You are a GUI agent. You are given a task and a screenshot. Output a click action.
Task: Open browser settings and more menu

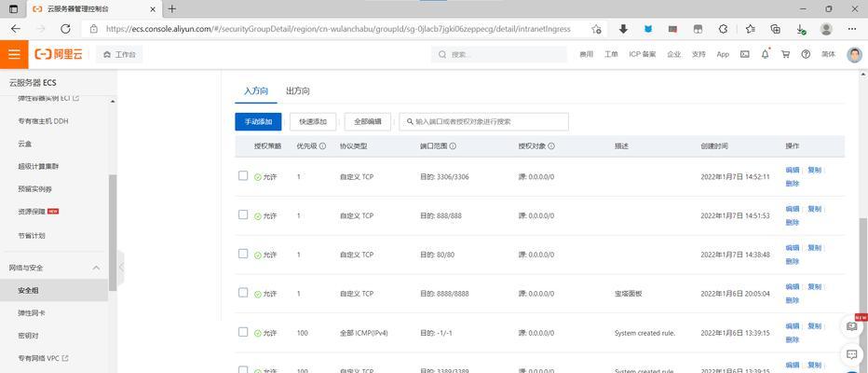tap(852, 29)
